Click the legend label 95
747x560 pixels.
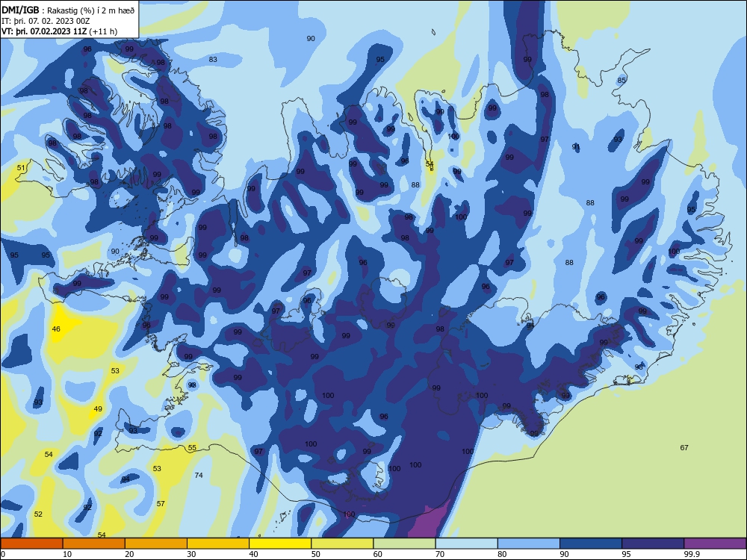click(626, 554)
